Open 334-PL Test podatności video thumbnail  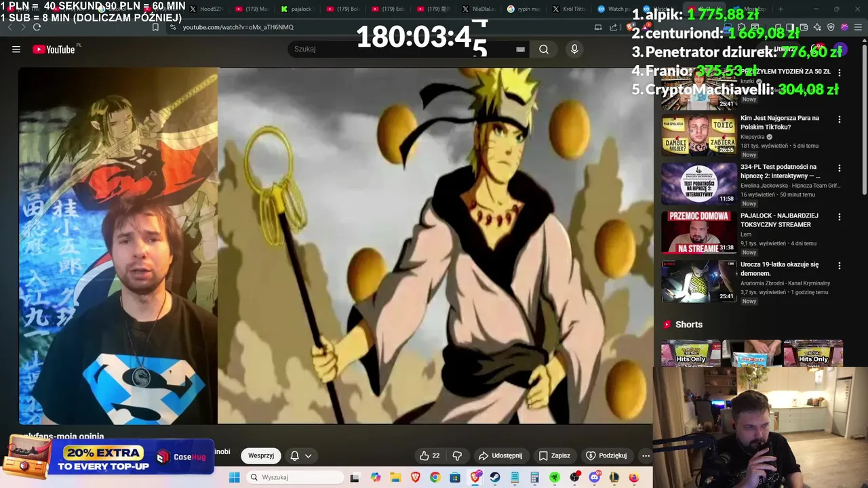tap(698, 183)
